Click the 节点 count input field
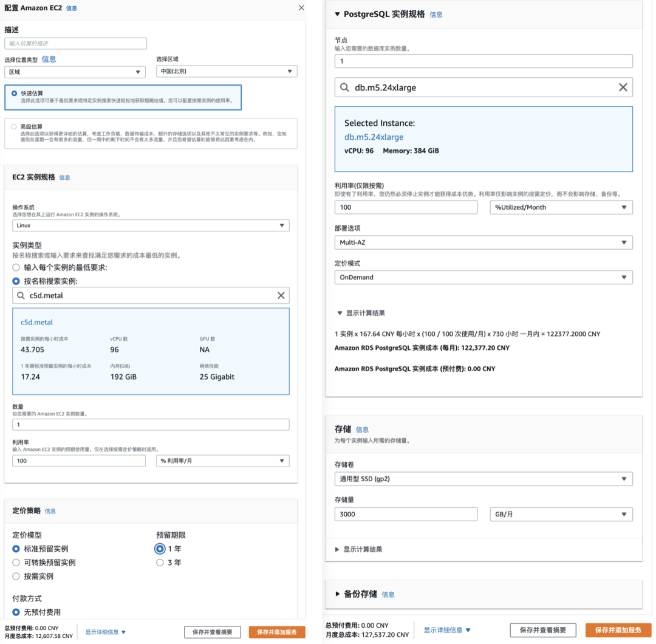Viewport: 656px width, 644px height. (x=483, y=61)
